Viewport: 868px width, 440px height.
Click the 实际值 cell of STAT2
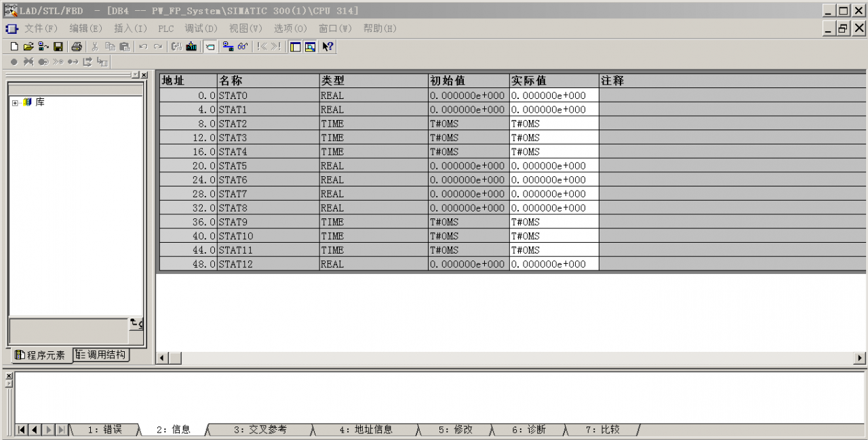coord(554,123)
